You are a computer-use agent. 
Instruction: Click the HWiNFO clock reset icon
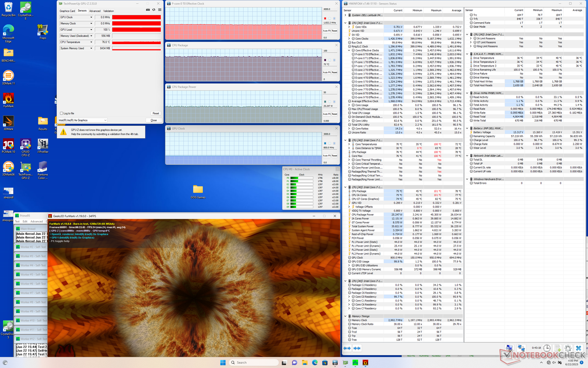(x=547, y=348)
